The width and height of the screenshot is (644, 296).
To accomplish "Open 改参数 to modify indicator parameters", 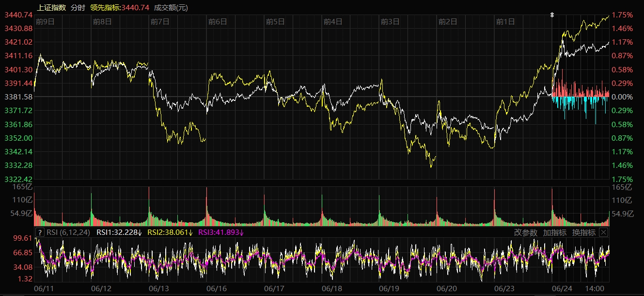I will (x=526, y=232).
